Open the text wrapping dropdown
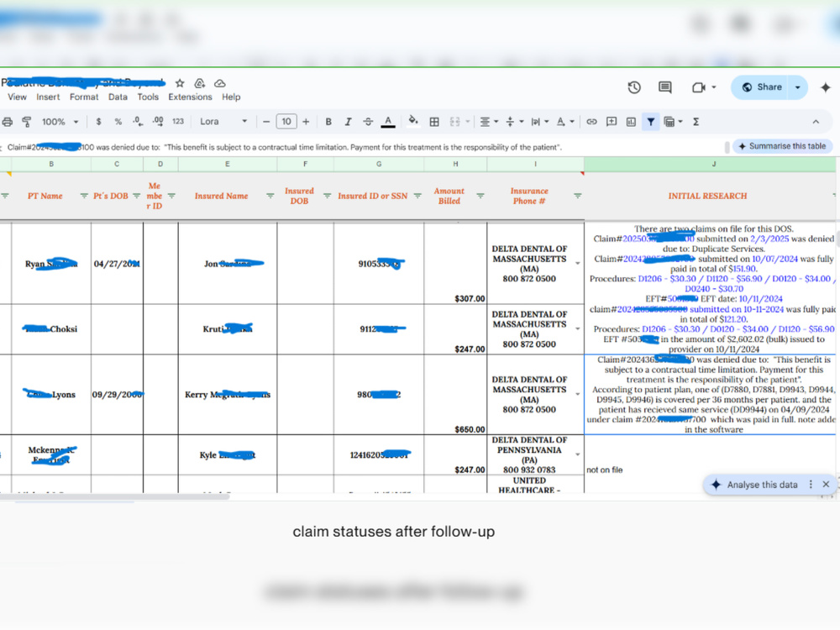The image size is (840, 630). (x=539, y=122)
